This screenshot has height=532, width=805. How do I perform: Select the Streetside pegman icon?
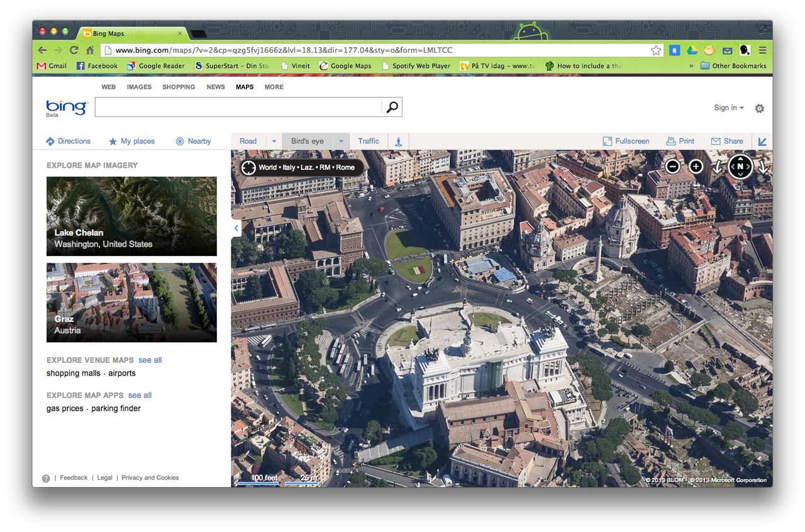point(398,141)
